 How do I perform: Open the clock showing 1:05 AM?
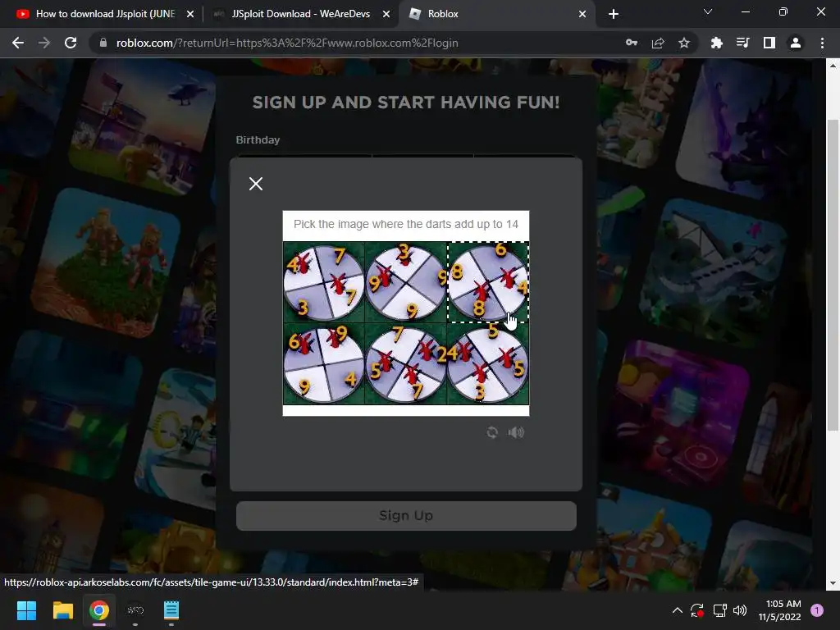coord(779,610)
